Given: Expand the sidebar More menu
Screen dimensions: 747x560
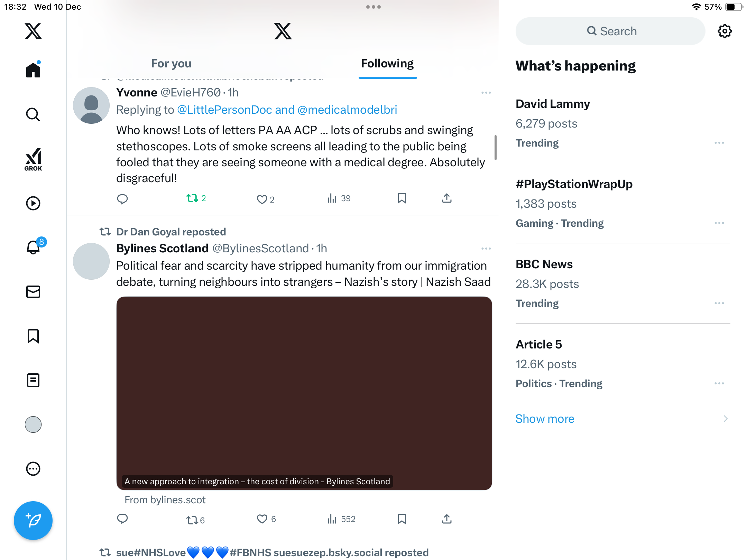Looking at the screenshot, I should pyautogui.click(x=33, y=469).
